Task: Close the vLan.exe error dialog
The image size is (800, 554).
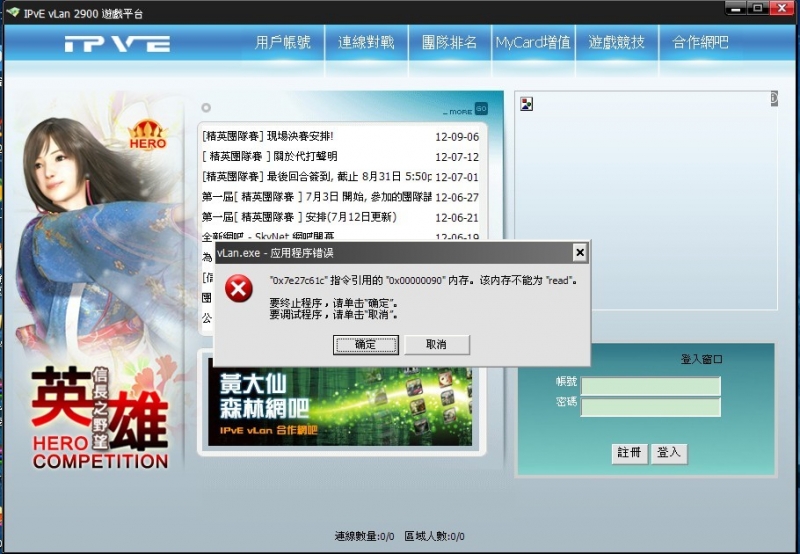Action: (580, 253)
